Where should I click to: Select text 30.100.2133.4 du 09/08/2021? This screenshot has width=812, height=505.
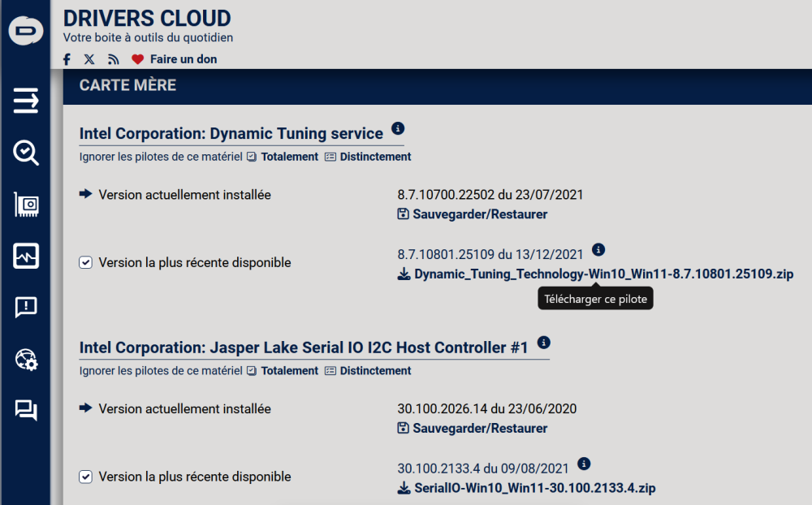[482, 468]
